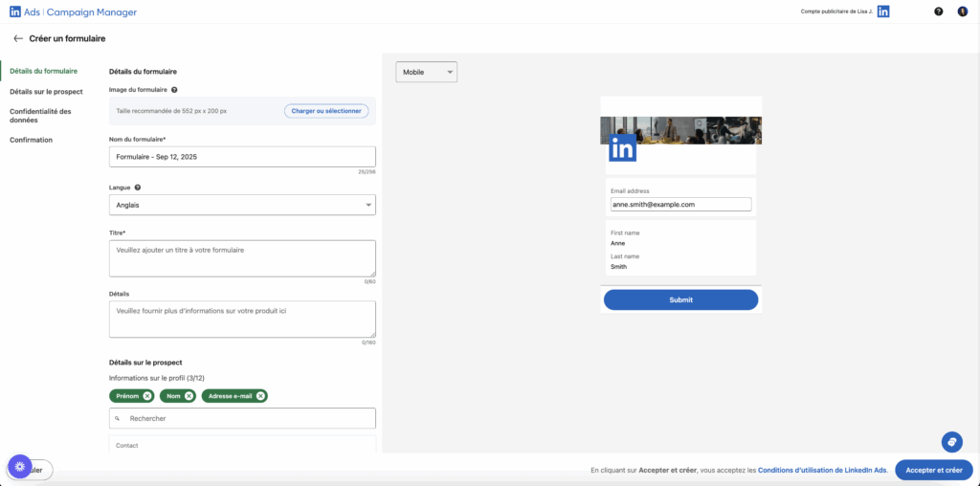Select Détails du formulaire in sidebar
This screenshot has width=980, height=486.
coord(44,71)
